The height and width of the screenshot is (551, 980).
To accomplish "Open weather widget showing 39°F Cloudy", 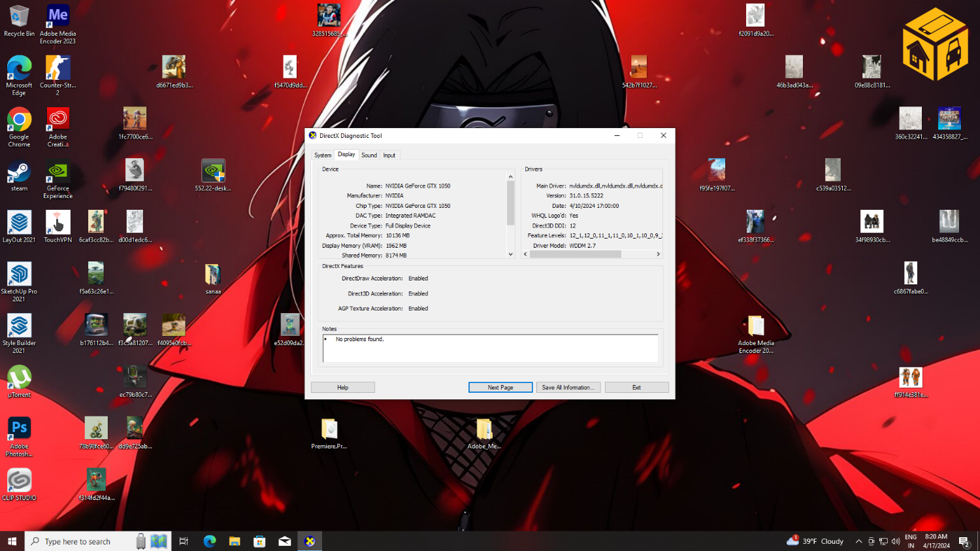I will coord(815,541).
